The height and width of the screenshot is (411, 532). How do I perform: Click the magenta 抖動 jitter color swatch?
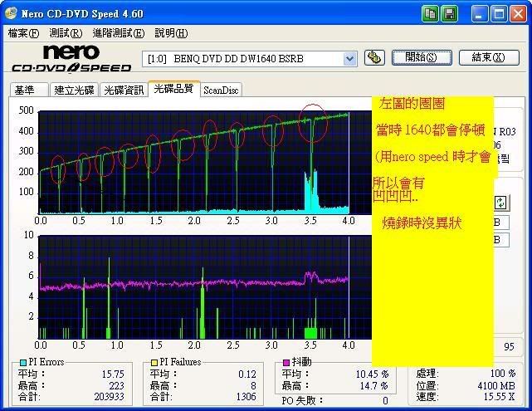click(x=286, y=363)
